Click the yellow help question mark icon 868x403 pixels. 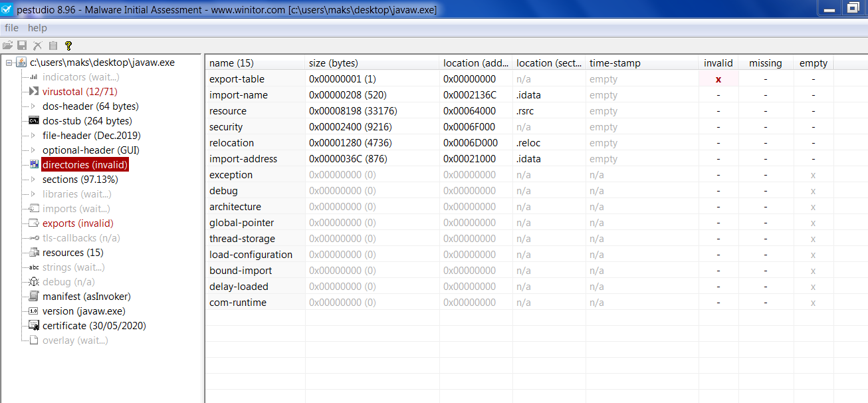(68, 46)
